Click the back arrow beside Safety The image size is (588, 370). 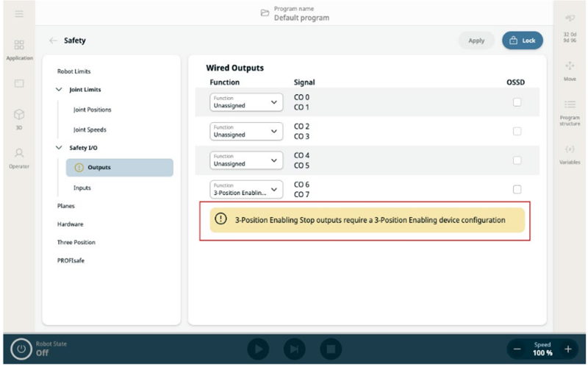[53, 41]
